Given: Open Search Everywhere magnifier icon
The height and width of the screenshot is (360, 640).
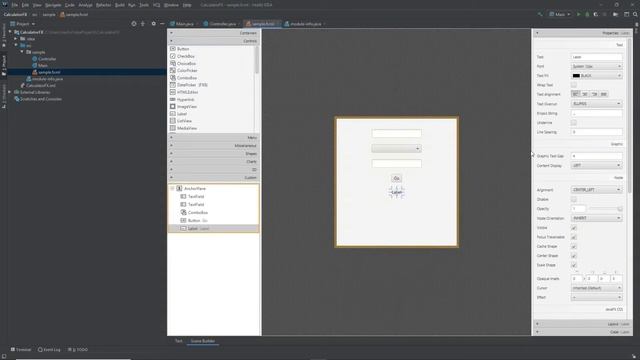Looking at the screenshot, I should click(635, 14).
